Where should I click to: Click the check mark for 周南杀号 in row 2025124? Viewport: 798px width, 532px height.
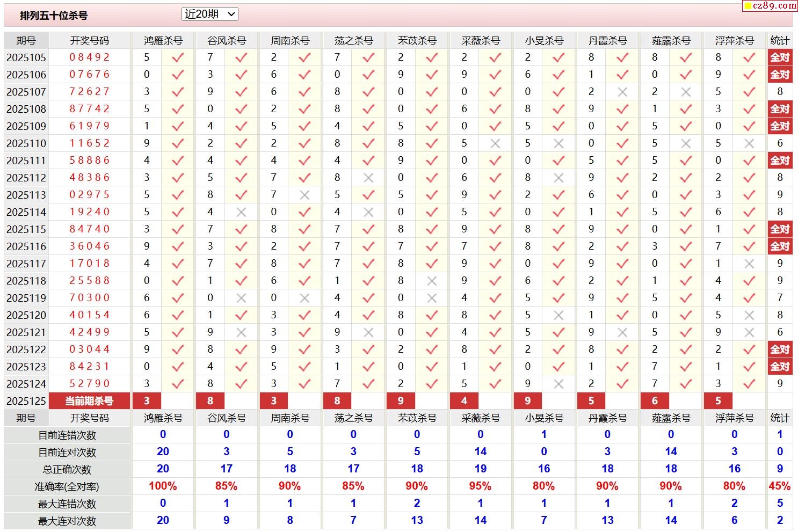304,384
